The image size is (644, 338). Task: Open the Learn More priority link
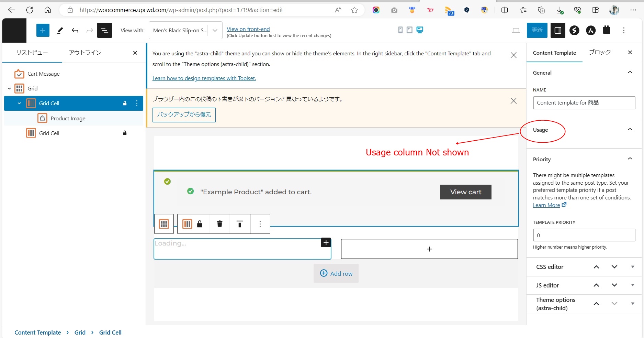550,205
